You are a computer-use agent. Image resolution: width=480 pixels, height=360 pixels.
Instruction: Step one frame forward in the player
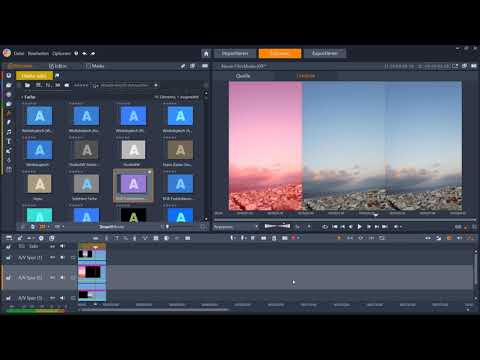click(x=369, y=227)
